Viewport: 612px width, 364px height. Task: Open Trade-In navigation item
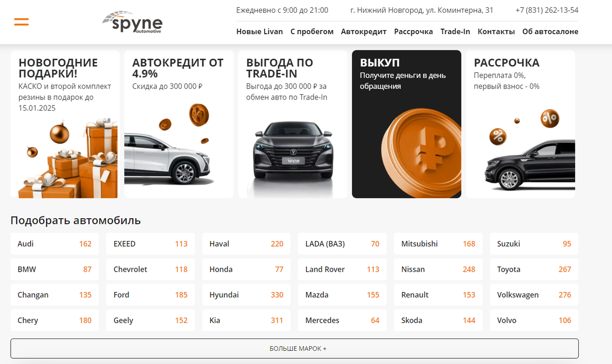(x=455, y=32)
